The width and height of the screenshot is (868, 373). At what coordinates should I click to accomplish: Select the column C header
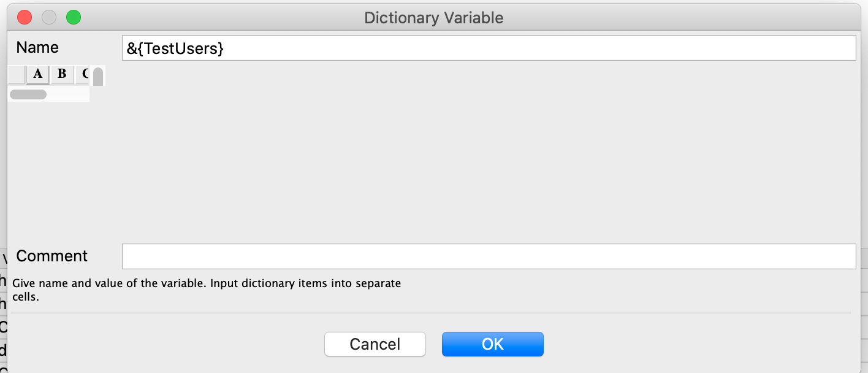pyautogui.click(x=83, y=74)
